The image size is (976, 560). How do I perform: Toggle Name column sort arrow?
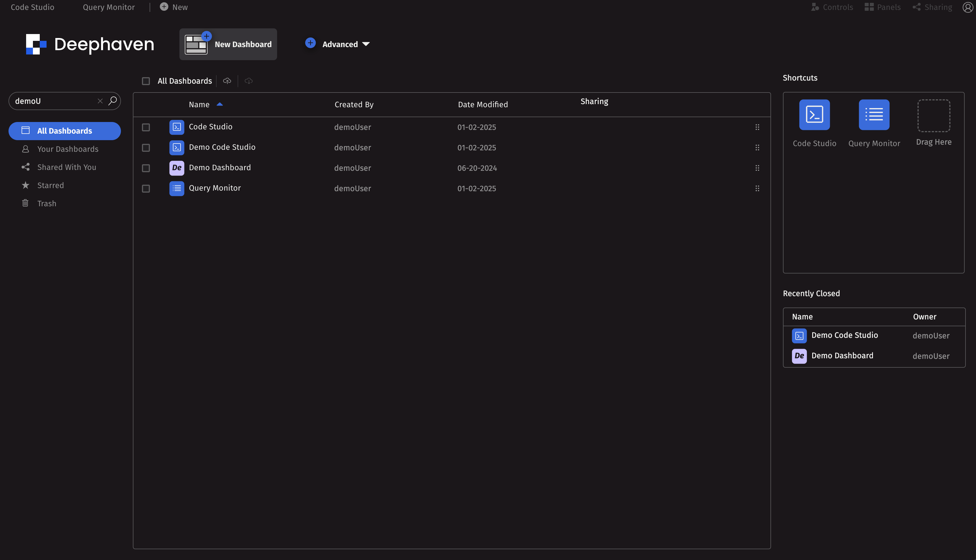click(x=219, y=104)
